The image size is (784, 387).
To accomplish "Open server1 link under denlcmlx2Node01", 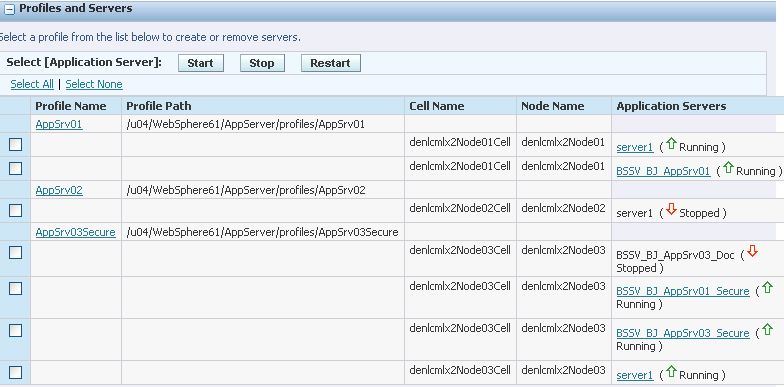I will (x=634, y=147).
